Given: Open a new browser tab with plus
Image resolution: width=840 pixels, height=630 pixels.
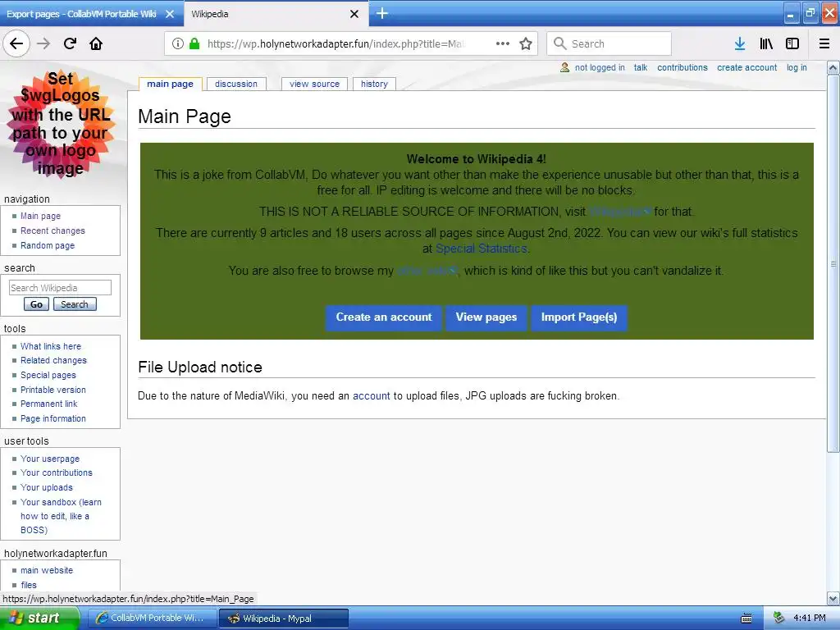Looking at the screenshot, I should [x=382, y=13].
